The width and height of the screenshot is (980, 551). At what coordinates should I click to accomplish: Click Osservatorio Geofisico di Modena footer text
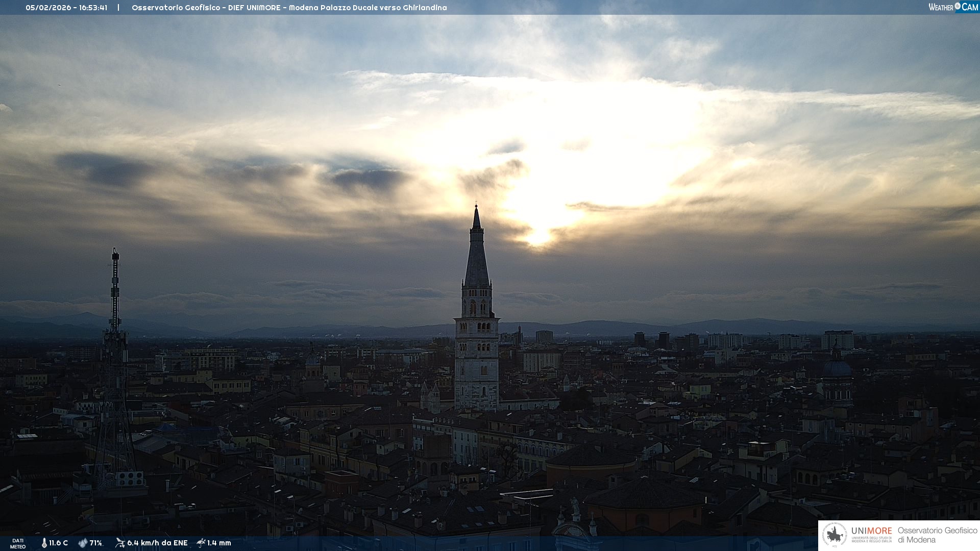[937, 535]
